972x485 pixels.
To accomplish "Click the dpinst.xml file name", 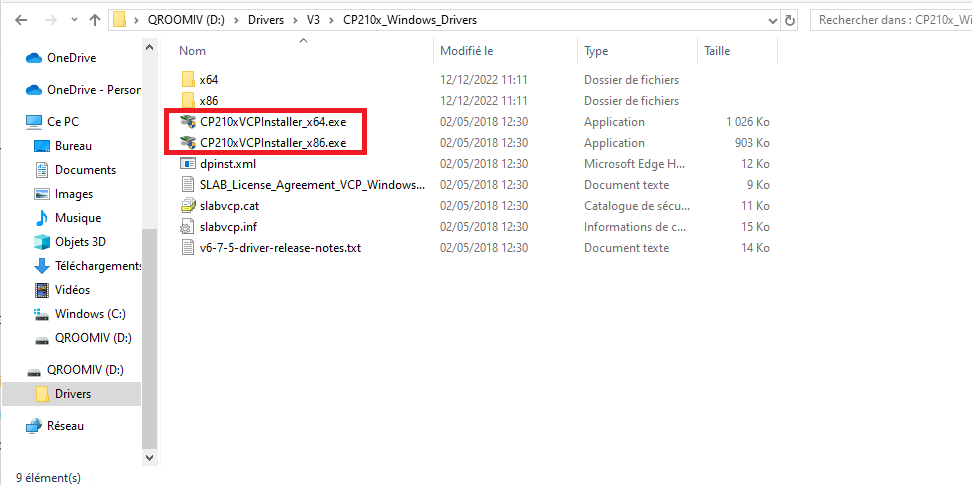I will point(228,164).
